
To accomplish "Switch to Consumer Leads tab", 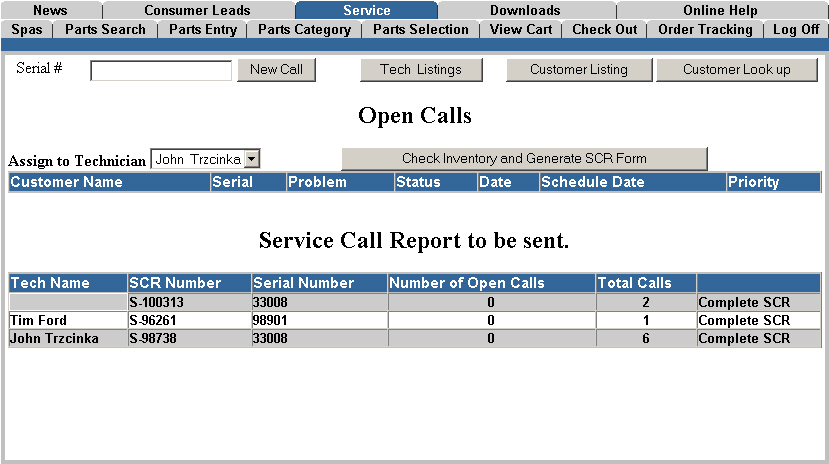I will [197, 10].
